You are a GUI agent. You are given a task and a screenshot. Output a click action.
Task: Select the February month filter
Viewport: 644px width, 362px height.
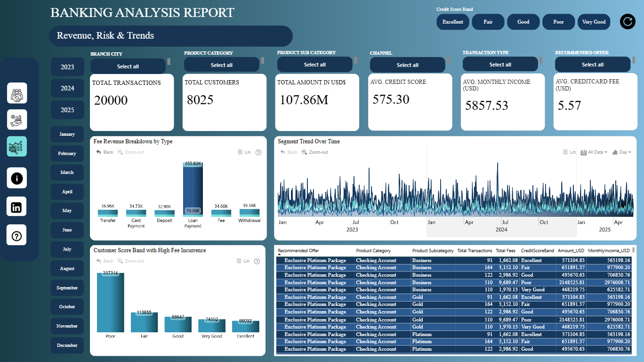pos(67,154)
